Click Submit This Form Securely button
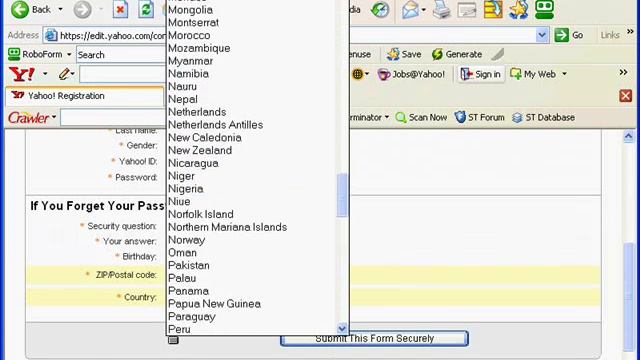Viewport: 640px width, 360px height. (x=374, y=338)
